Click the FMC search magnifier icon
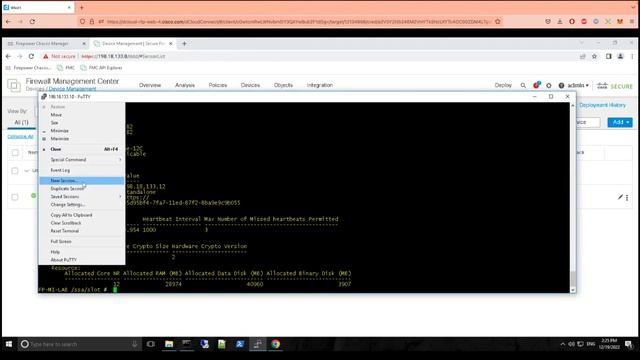 tap(523, 86)
